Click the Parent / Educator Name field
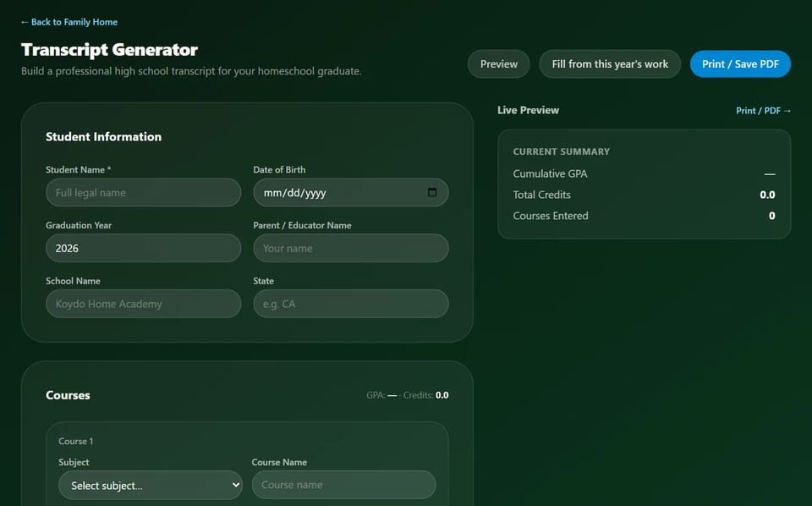812x506 pixels. pos(350,248)
